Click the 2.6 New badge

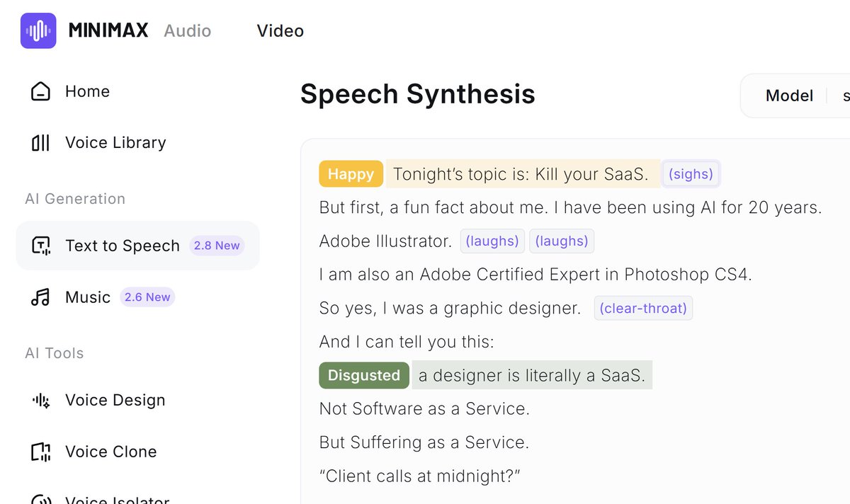[147, 297]
